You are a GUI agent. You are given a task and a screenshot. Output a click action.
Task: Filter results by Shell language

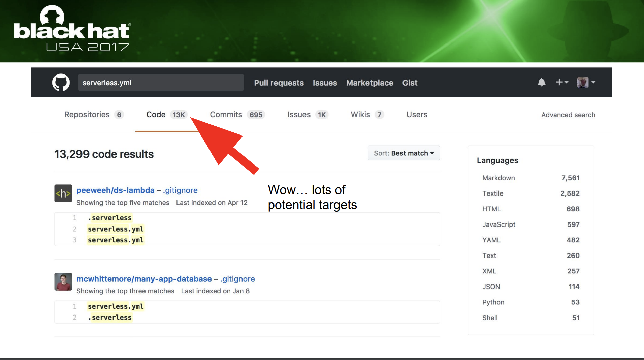(531, 318)
